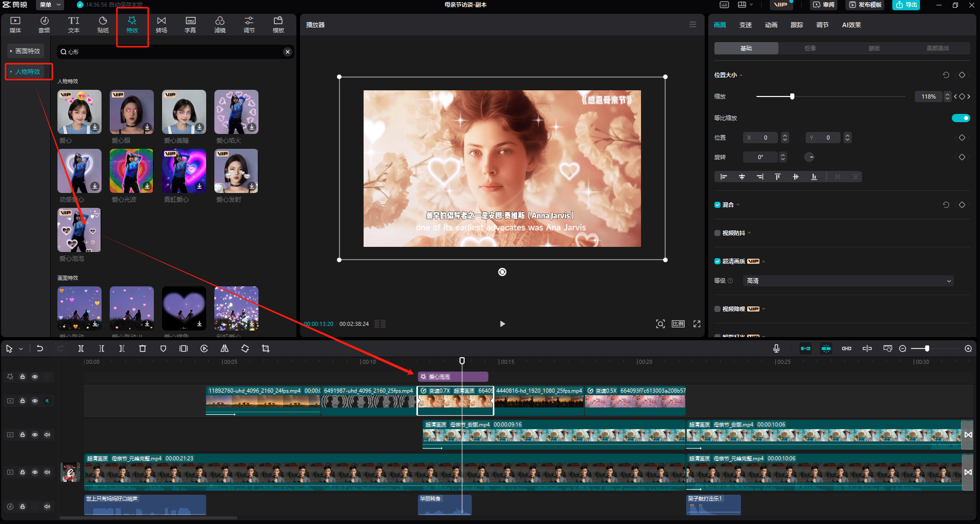Viewport: 980px width, 524px height.
Task: Enter fullscreen preview in the player
Action: coord(697,324)
